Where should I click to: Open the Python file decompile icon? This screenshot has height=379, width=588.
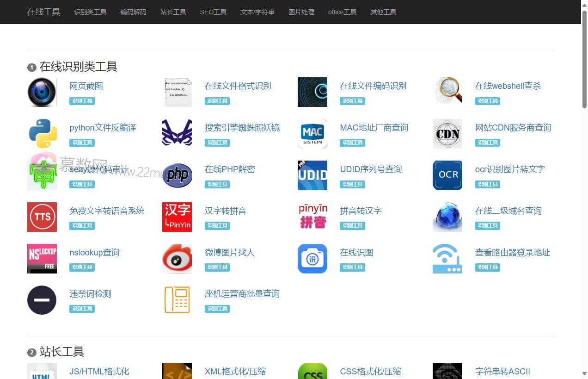point(42,134)
